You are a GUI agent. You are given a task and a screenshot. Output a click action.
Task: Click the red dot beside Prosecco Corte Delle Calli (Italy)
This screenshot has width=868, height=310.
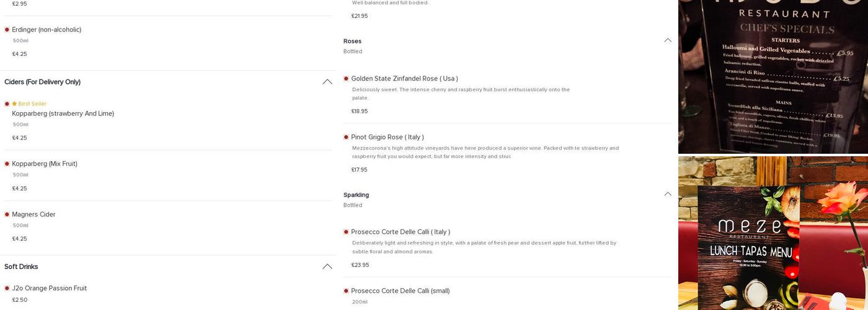click(x=346, y=232)
